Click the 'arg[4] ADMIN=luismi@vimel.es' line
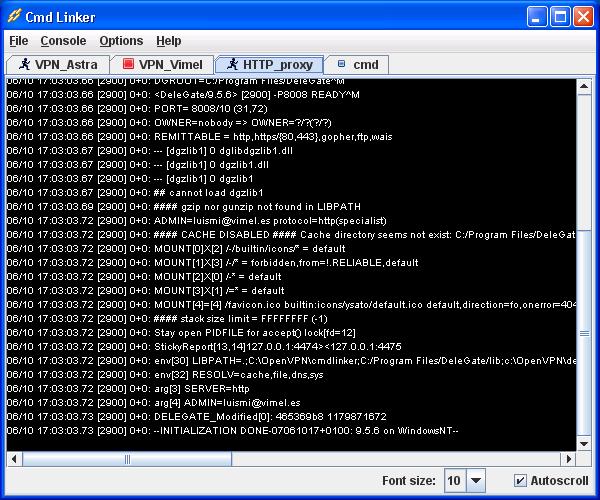This screenshot has width=600, height=500. click(153, 402)
